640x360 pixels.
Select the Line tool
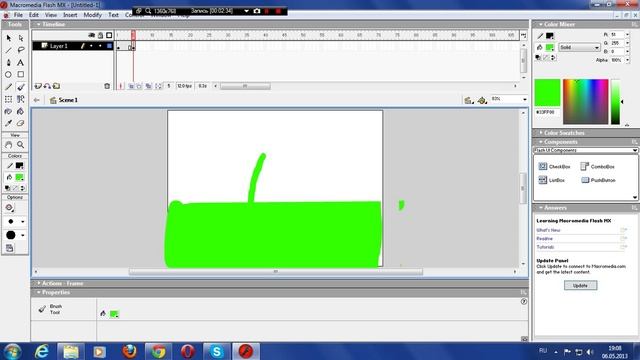(9, 50)
